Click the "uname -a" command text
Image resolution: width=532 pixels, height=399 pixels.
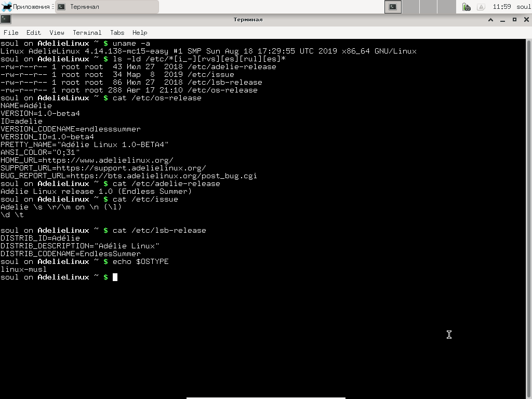click(131, 44)
